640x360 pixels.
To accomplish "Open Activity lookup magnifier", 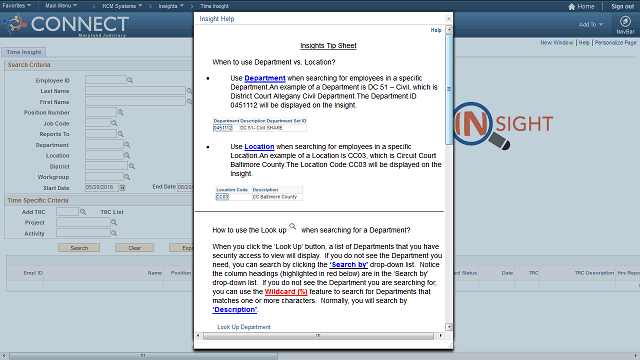I will [114, 233].
